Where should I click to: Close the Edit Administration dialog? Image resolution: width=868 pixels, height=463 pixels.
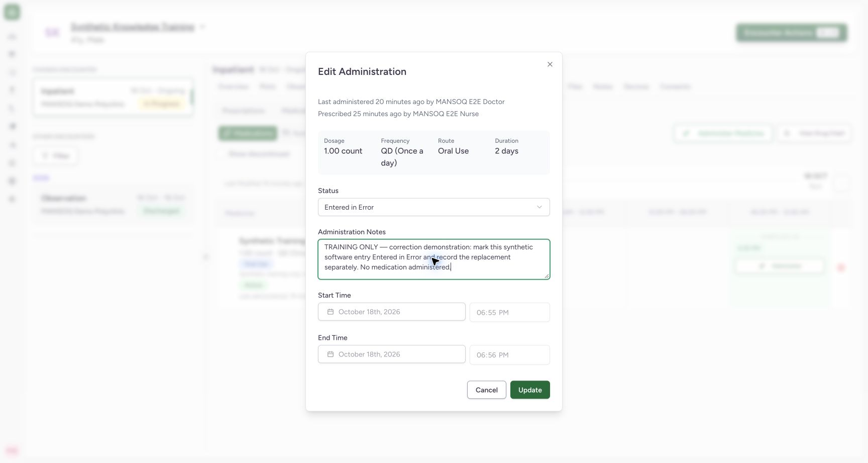pos(550,64)
